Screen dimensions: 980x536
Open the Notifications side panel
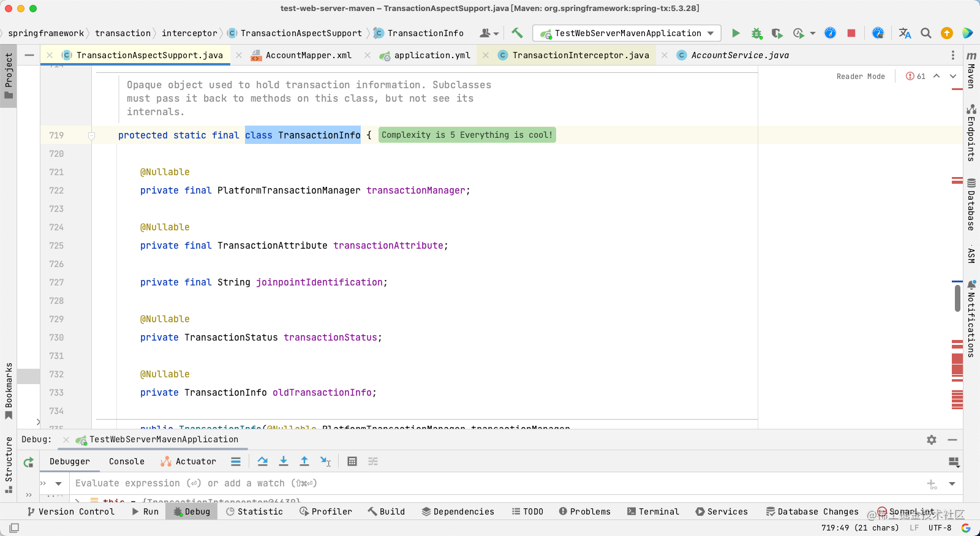pos(971,319)
